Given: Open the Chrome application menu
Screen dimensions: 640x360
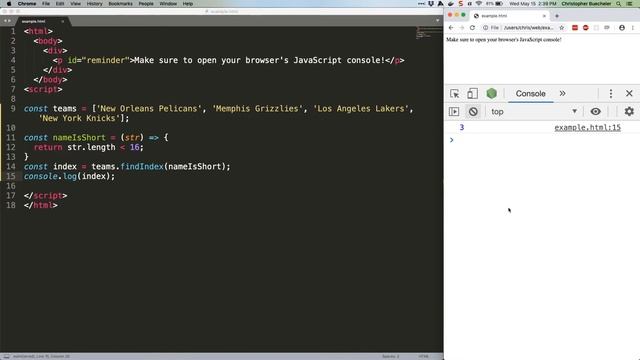Looking at the screenshot, I should tap(27, 4).
